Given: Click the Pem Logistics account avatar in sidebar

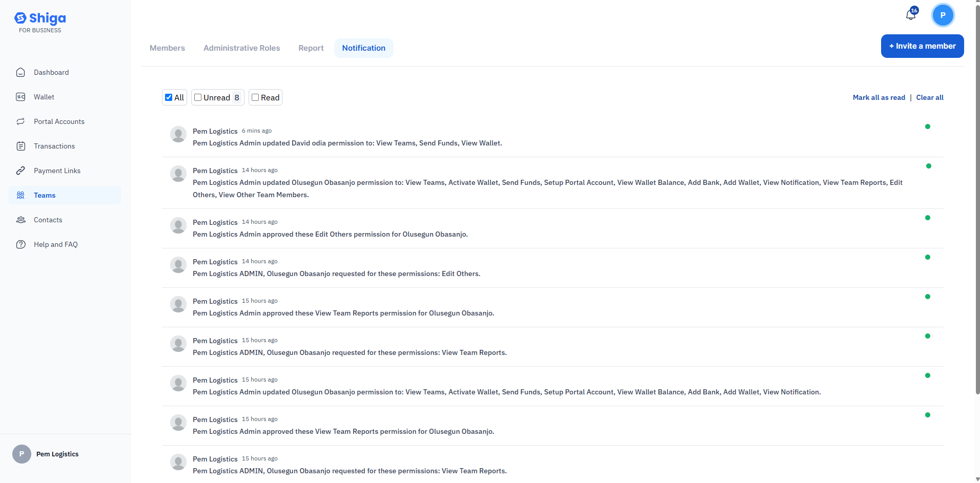Looking at the screenshot, I should (22, 454).
